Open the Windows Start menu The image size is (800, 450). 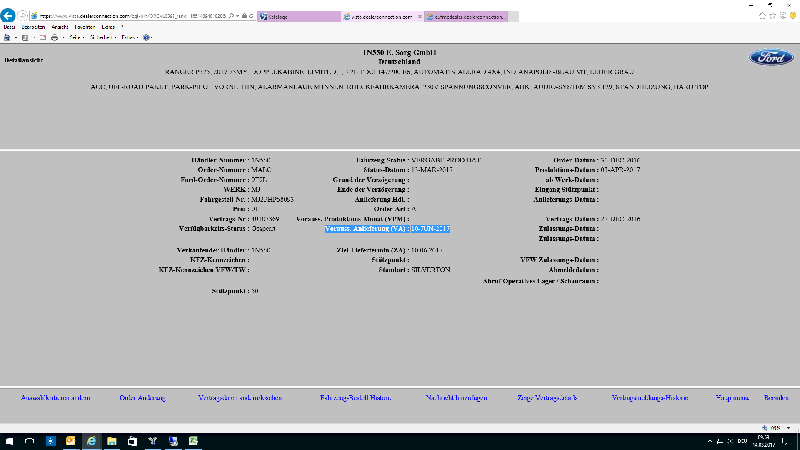tap(9, 441)
